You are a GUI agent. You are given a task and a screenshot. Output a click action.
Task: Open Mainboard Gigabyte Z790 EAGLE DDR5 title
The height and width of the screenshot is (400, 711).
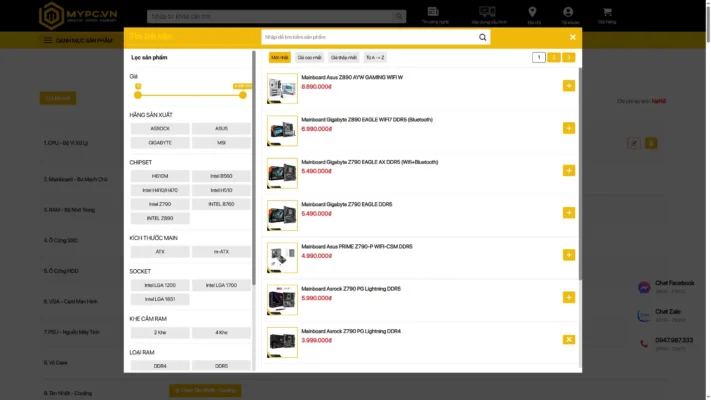tap(347, 204)
